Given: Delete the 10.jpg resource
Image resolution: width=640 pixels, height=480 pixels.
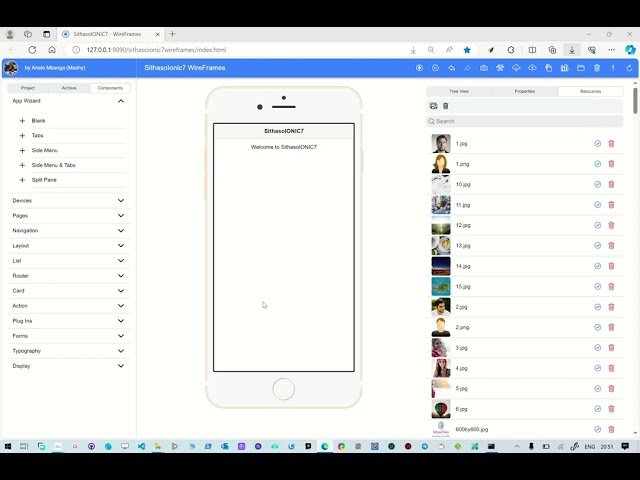Looking at the screenshot, I should click(611, 184).
